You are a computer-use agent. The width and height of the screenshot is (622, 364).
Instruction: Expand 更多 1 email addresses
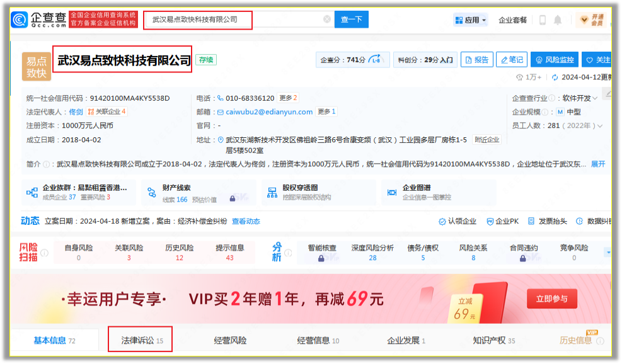pos(326,111)
